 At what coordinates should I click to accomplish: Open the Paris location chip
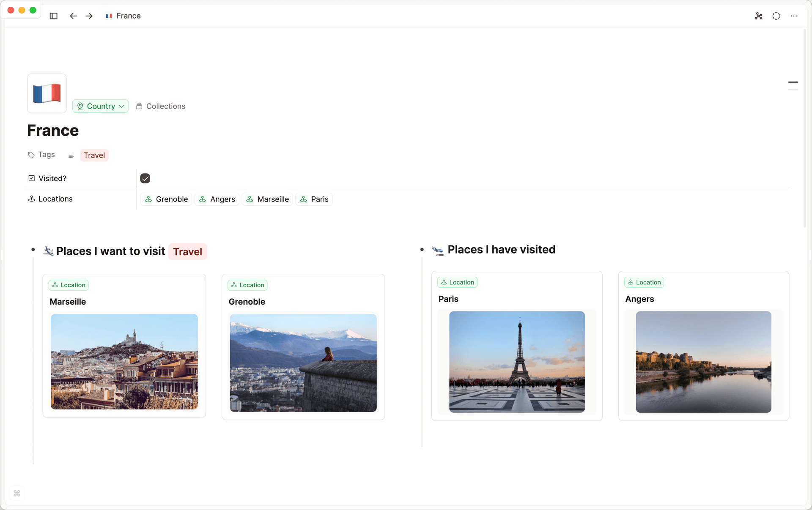(x=314, y=199)
